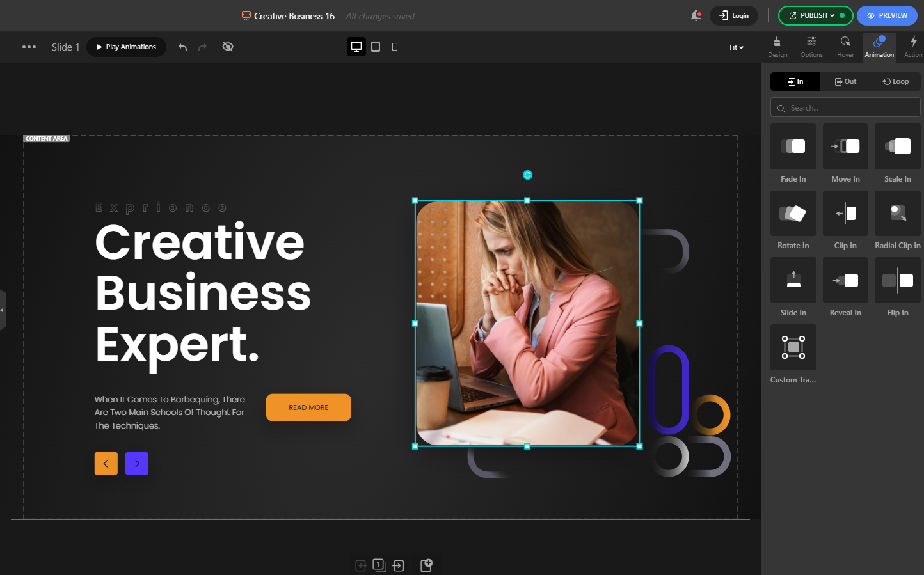Select the barbequing paragraph text
Image resolution: width=924 pixels, height=575 pixels.
coord(170,413)
